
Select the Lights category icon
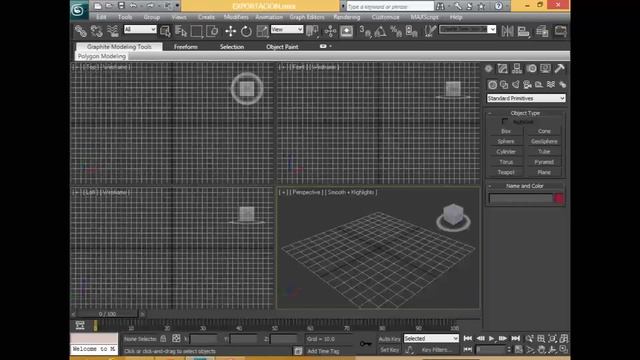click(x=516, y=84)
